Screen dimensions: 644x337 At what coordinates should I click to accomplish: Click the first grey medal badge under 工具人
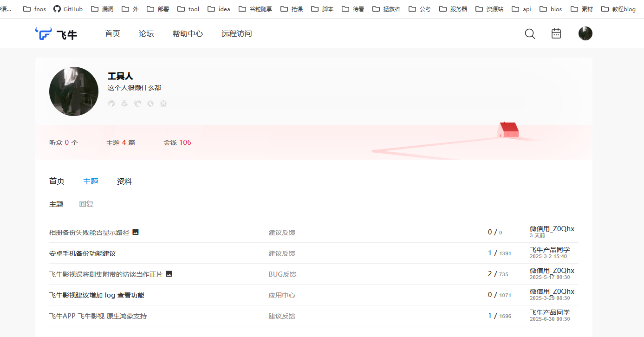coord(111,104)
